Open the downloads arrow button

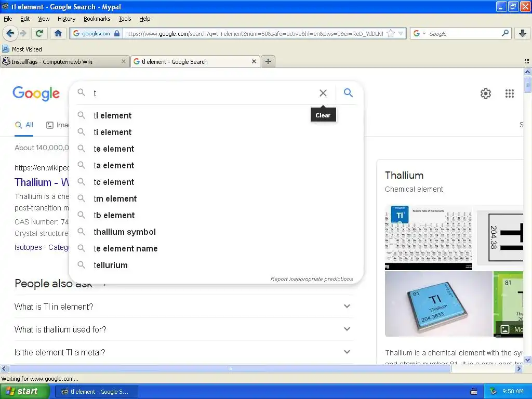(523, 33)
